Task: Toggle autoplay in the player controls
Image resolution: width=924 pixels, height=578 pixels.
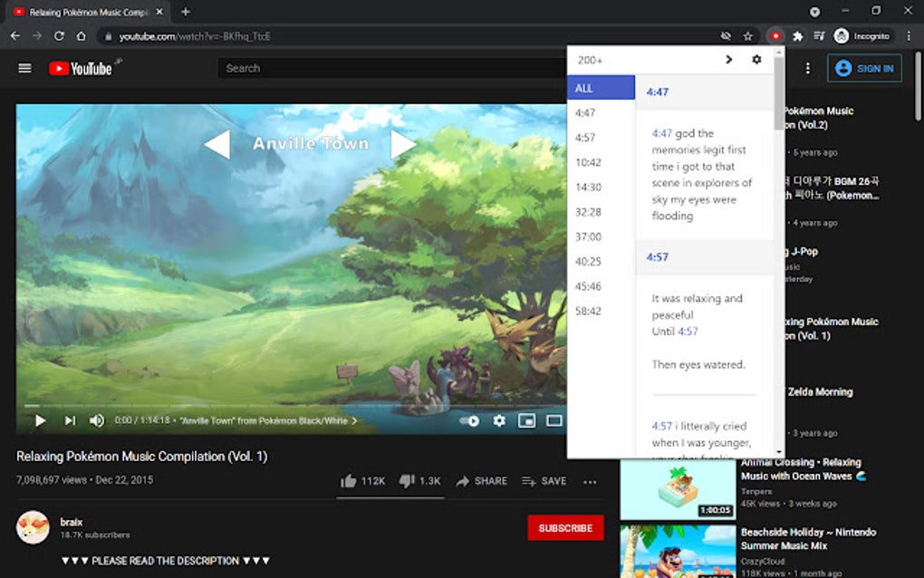Action: pyautogui.click(x=470, y=420)
